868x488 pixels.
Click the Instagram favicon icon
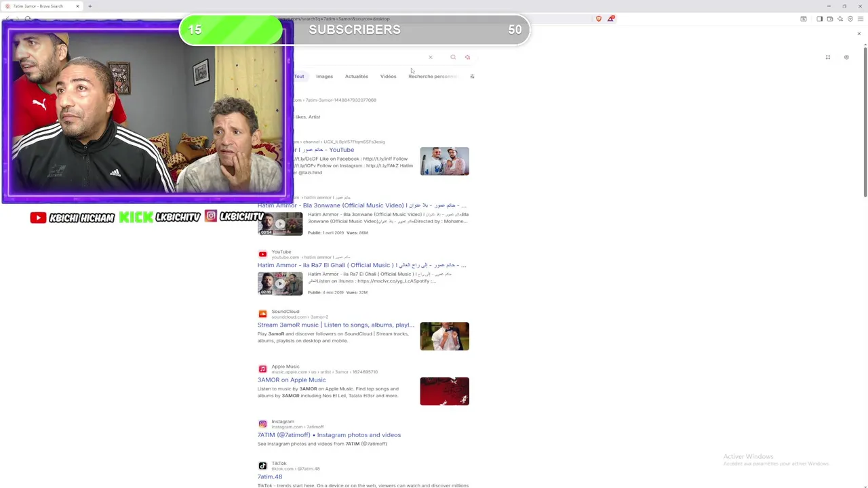coord(262,424)
